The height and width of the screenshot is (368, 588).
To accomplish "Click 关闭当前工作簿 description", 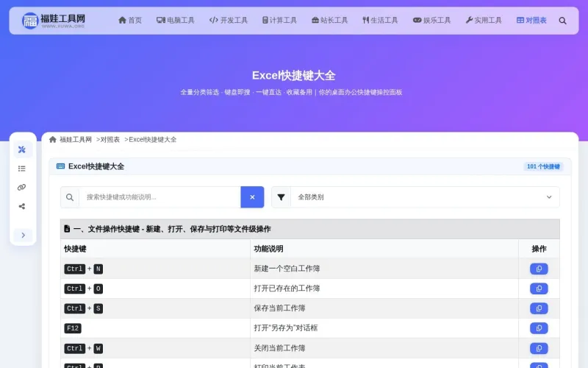I will tap(279, 348).
